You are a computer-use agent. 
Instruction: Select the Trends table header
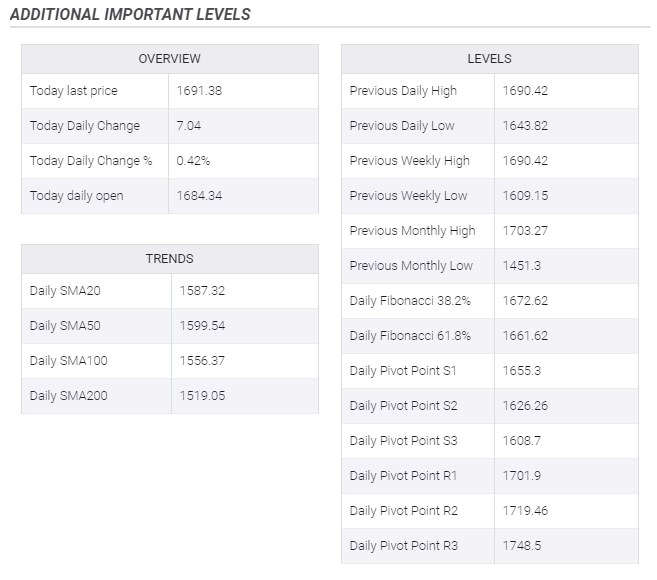(x=169, y=259)
